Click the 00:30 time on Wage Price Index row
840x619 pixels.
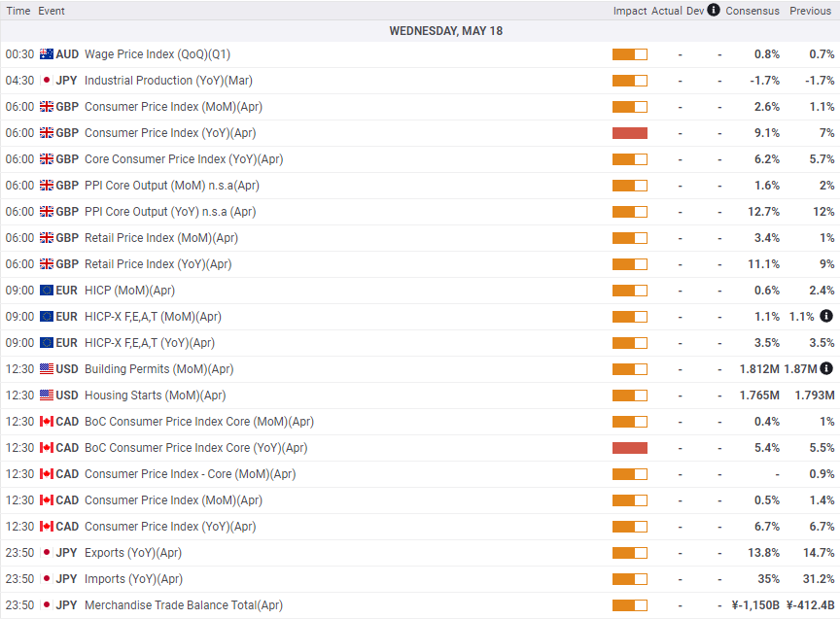click(19, 54)
